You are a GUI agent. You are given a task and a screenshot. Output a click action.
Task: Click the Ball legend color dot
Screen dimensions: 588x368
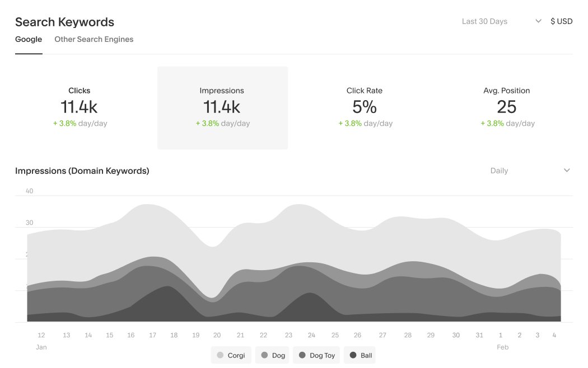pyautogui.click(x=353, y=354)
